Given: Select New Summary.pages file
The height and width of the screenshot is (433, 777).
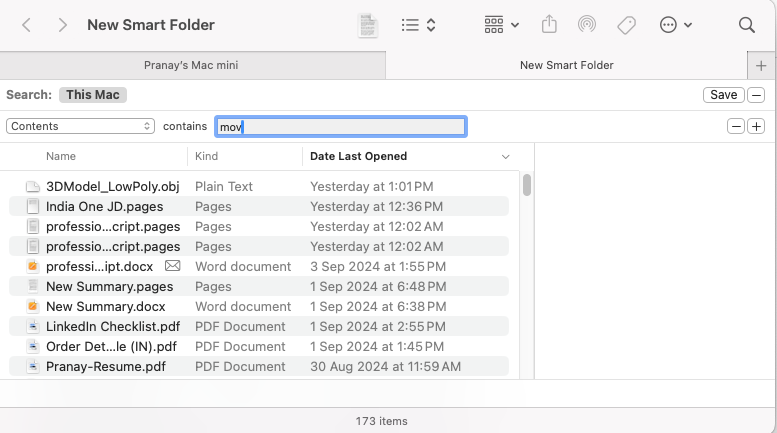Looking at the screenshot, I should pos(110,286).
